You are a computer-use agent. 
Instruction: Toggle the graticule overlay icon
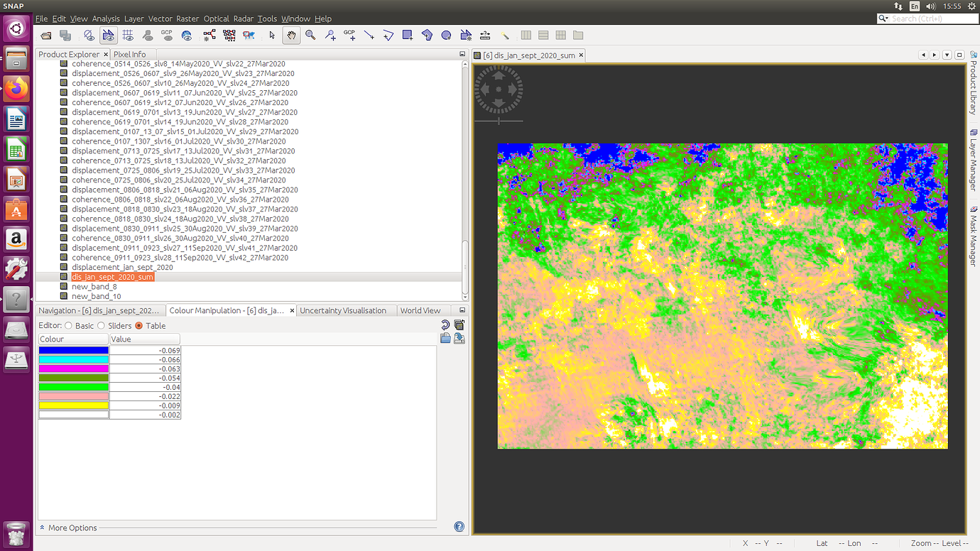[128, 35]
